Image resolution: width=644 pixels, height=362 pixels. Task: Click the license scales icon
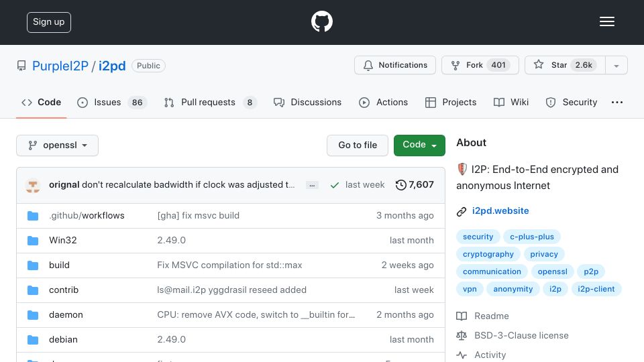coord(462,335)
